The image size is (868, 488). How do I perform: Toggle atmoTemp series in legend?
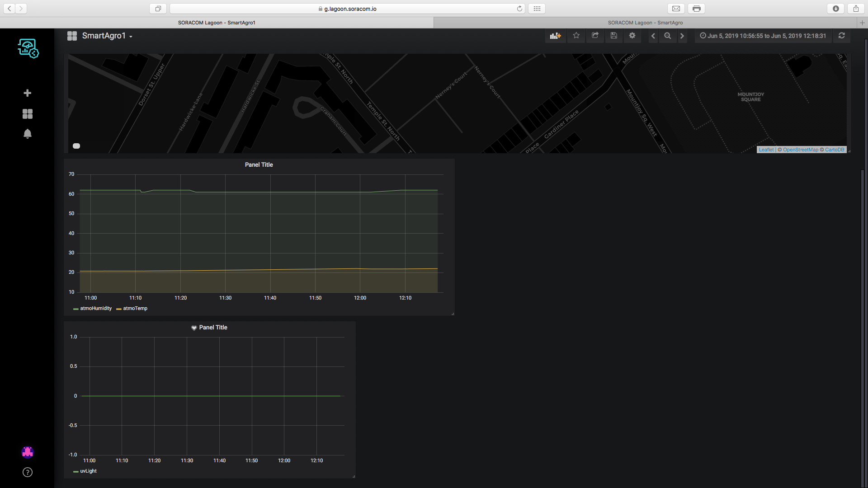[x=135, y=309]
